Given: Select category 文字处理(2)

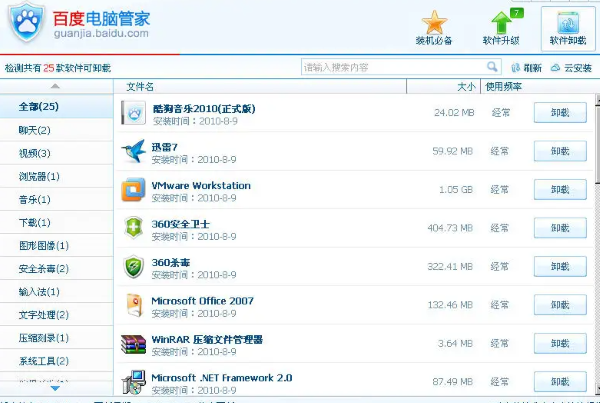Looking at the screenshot, I should point(57,315).
